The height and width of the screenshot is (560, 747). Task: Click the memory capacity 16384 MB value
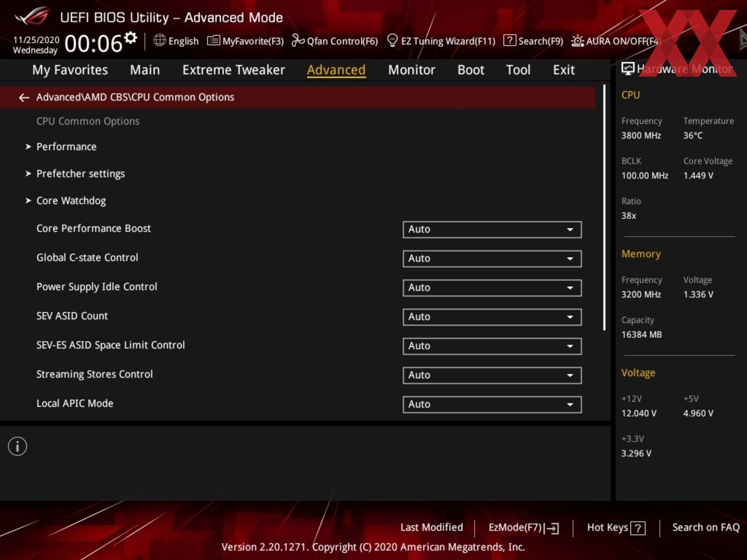(x=642, y=334)
